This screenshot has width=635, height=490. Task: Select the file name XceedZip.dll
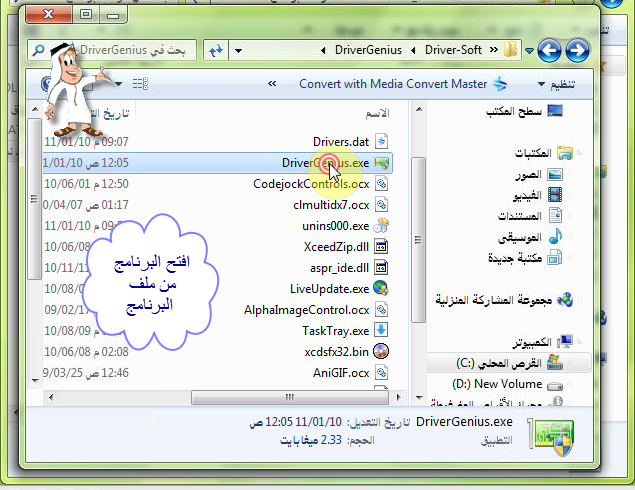[x=336, y=247]
